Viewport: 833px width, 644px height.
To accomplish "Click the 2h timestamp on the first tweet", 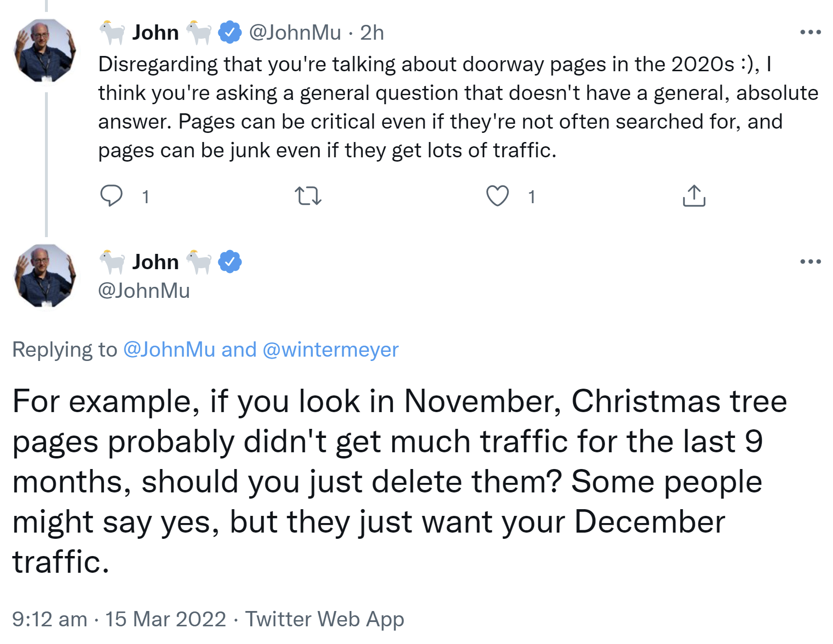I will click(372, 33).
